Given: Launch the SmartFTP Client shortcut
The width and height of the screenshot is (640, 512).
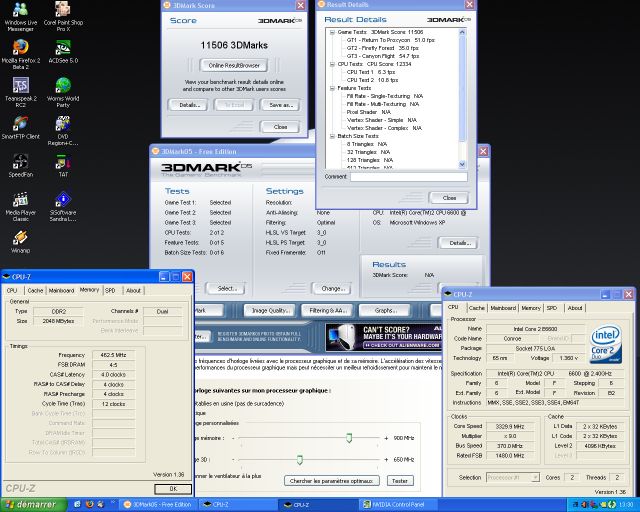Looking at the screenshot, I should tap(21, 127).
